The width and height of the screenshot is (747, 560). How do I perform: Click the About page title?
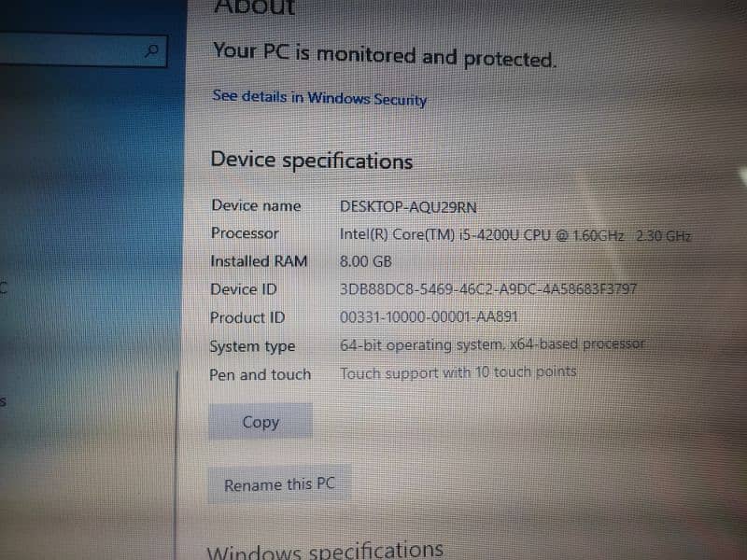point(255,7)
